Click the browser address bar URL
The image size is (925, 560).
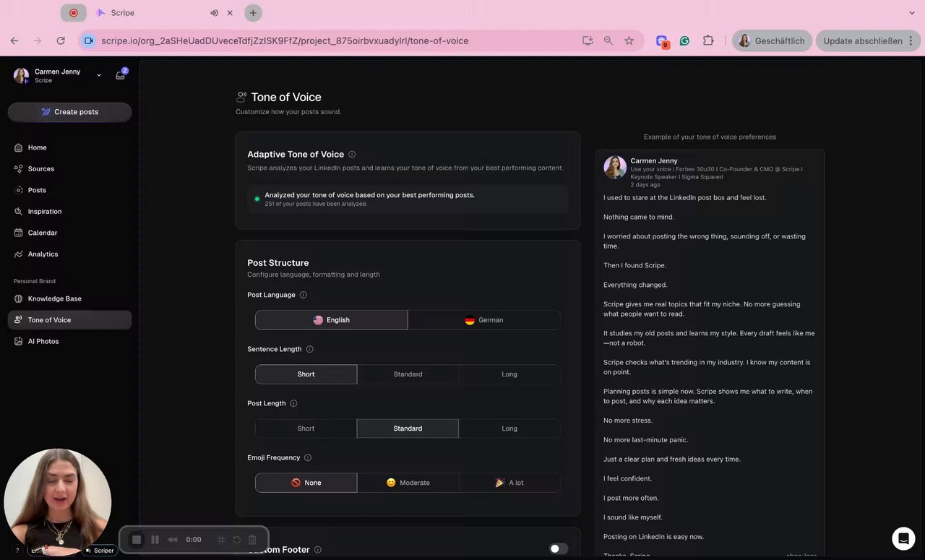[285, 41]
